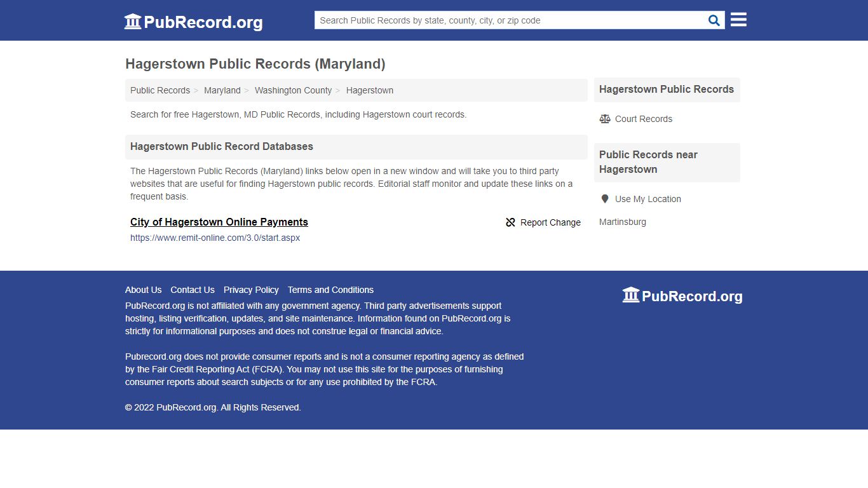
Task: Open the Contact Us footer link
Action: (193, 290)
